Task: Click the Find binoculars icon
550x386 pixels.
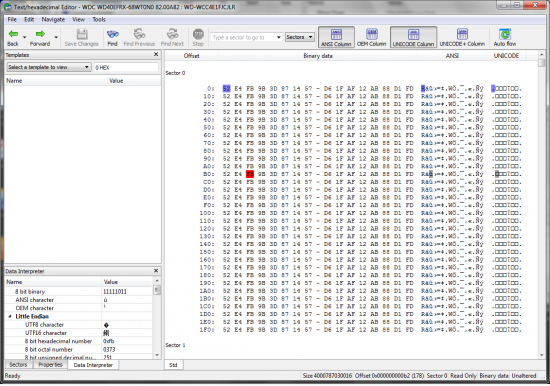Action: click(112, 34)
